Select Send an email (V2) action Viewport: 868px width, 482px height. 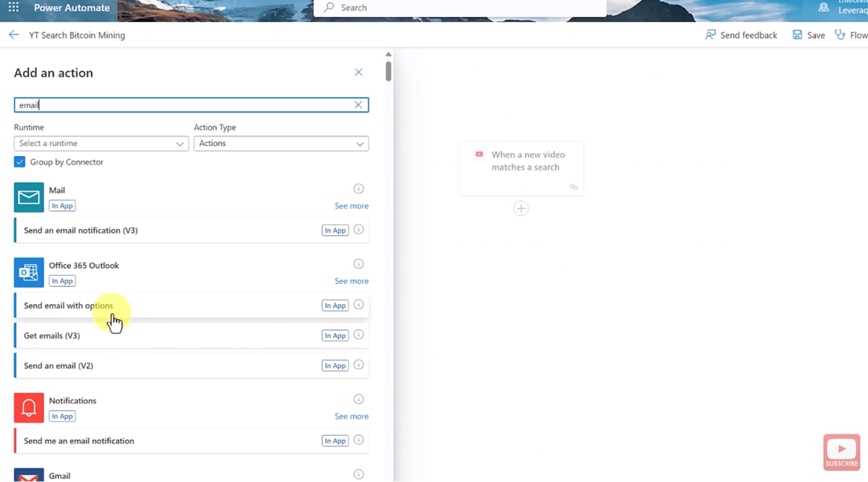point(59,366)
